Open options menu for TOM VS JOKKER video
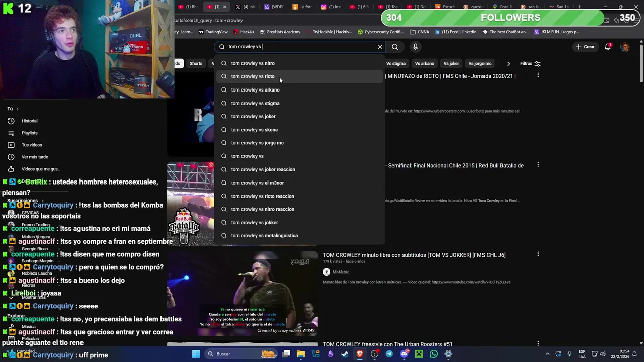Image resolution: width=644 pixels, height=362 pixels. point(538,254)
